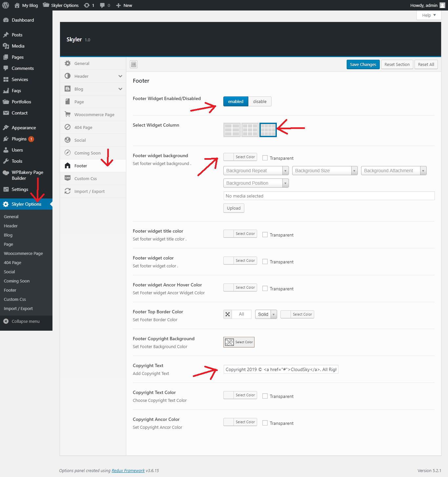This screenshot has height=477, width=448.
Task: Expand the Blog section chevron
Action: 120,89
